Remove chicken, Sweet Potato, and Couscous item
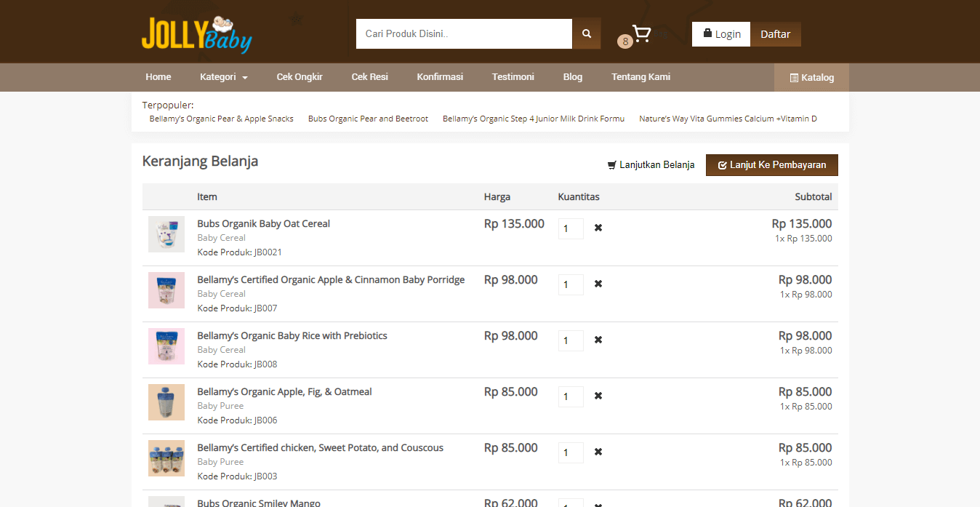The height and width of the screenshot is (507, 980). click(598, 452)
